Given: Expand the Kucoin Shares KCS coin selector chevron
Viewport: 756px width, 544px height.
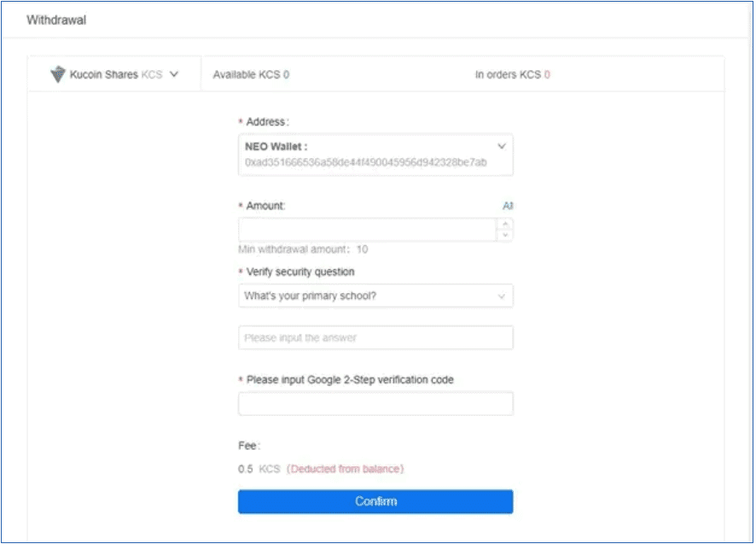Looking at the screenshot, I should pyautogui.click(x=174, y=74).
